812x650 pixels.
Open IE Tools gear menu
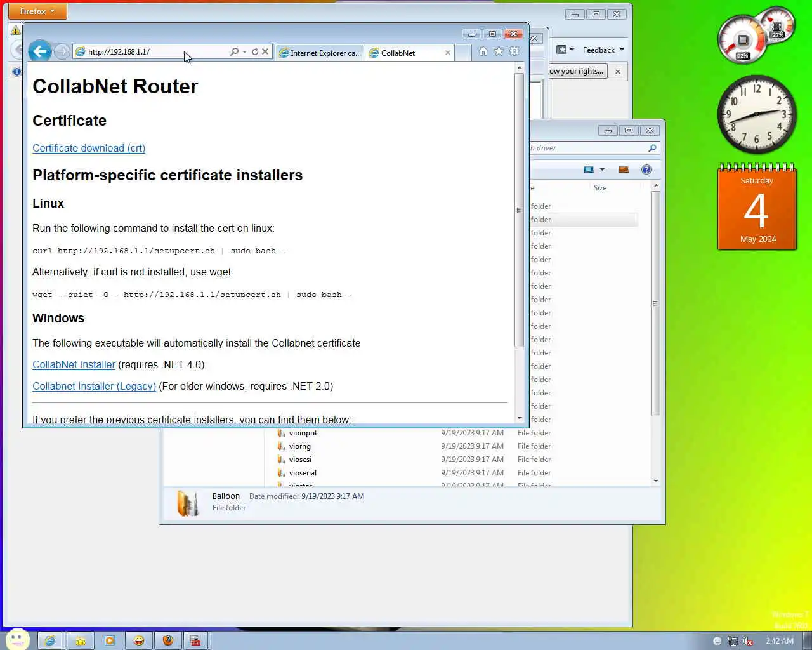tap(514, 51)
